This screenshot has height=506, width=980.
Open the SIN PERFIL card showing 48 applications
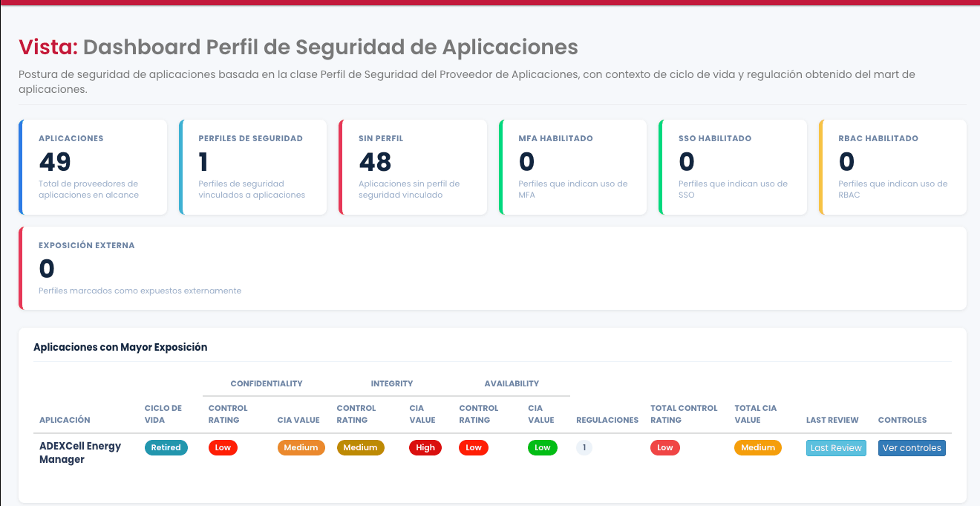(x=413, y=166)
